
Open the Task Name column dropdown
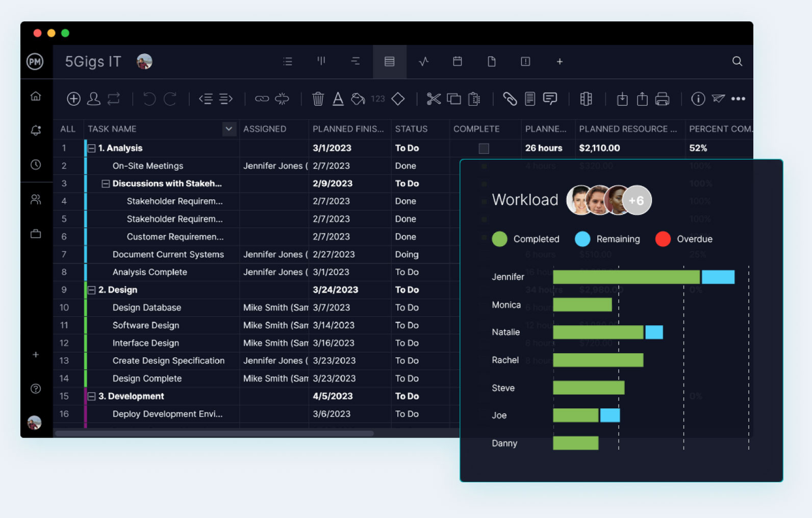click(229, 129)
